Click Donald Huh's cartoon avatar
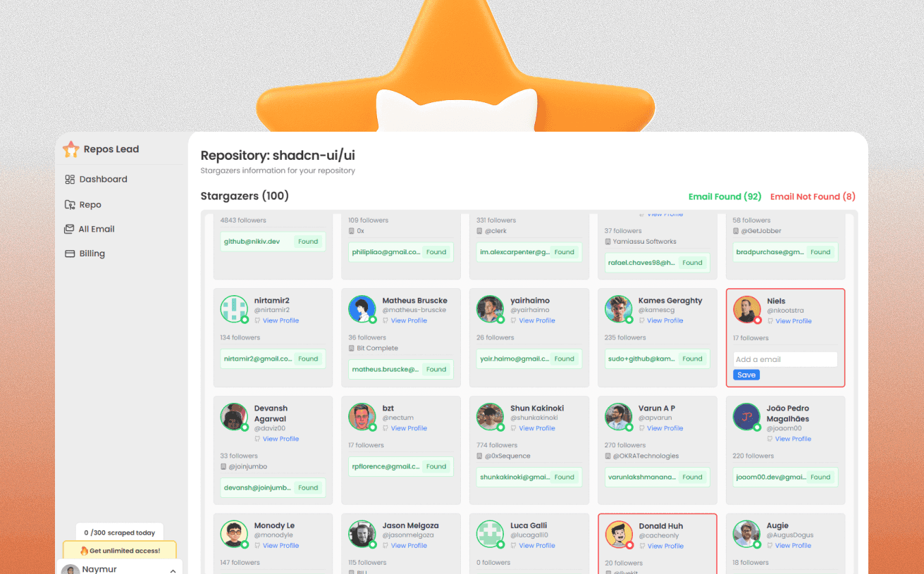 [x=618, y=534]
